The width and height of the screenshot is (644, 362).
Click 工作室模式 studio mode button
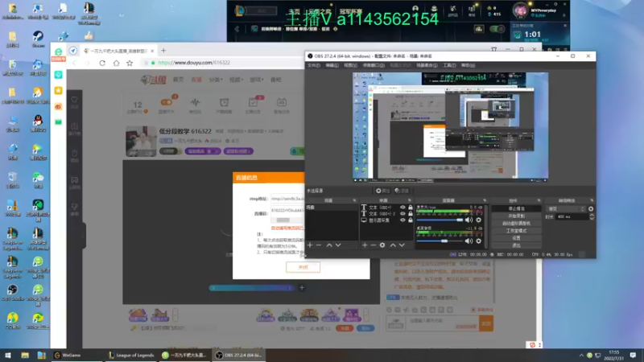point(516,231)
